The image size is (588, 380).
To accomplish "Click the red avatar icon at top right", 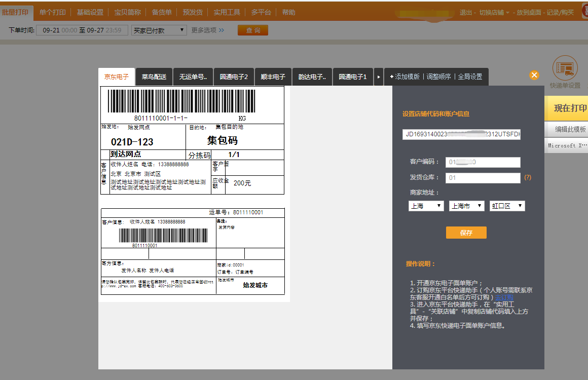I will [x=584, y=11].
